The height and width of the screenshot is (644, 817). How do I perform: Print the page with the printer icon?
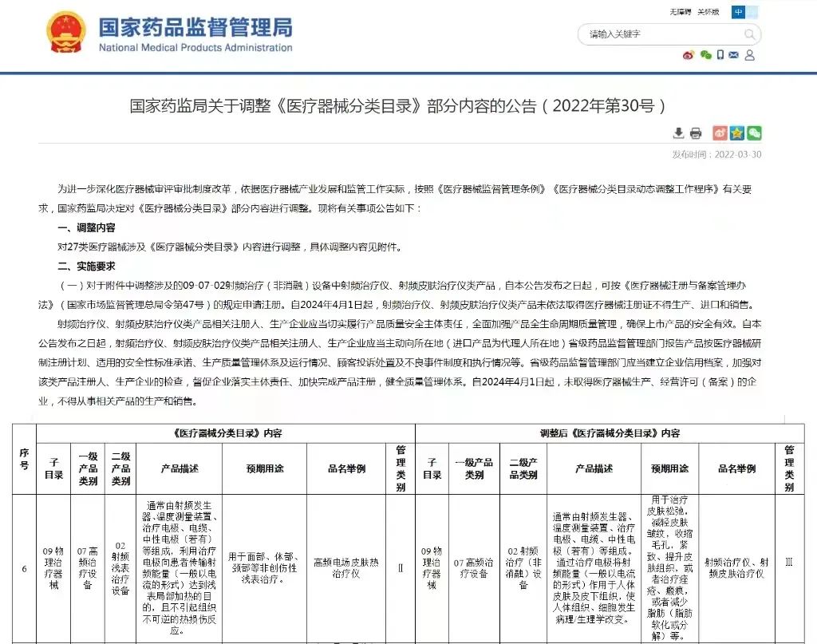696,133
